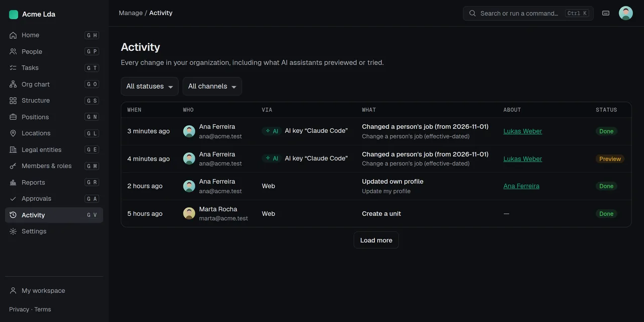Image resolution: width=644 pixels, height=322 pixels.
Task: Click Web channel in Marta Rocha row
Action: point(269,214)
